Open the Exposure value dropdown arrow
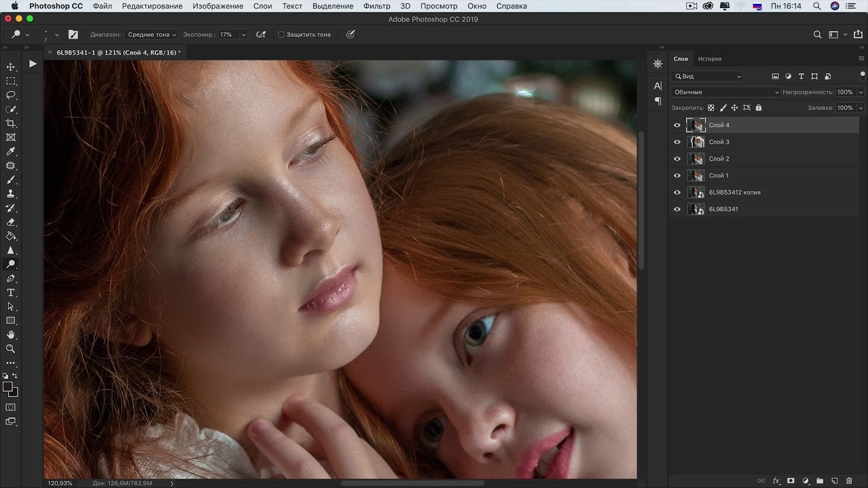The image size is (868, 488). coord(243,35)
